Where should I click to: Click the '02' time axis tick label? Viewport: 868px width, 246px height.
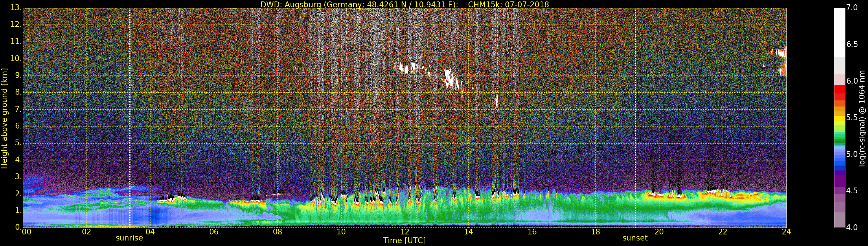[87, 232]
